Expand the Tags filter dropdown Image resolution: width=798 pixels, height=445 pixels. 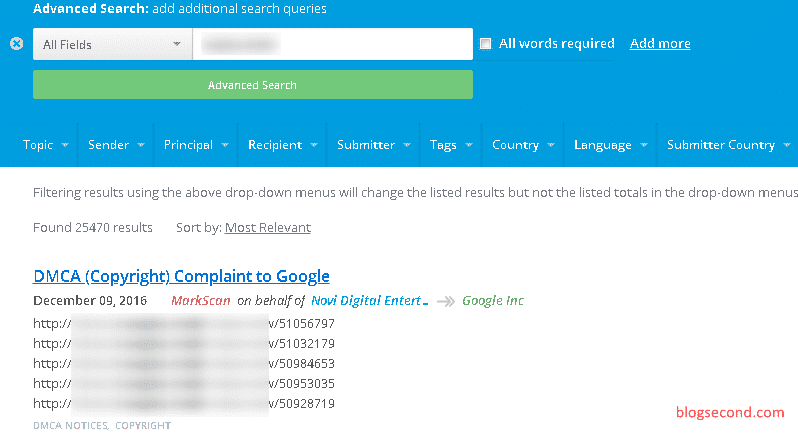(x=451, y=145)
